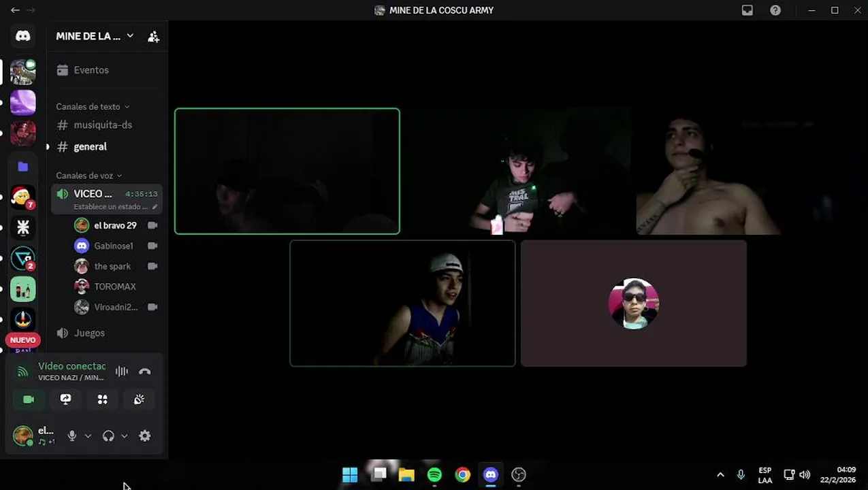The height and width of the screenshot is (490, 868).
Task: Open volume control in the system tray
Action: pyautogui.click(x=805, y=475)
